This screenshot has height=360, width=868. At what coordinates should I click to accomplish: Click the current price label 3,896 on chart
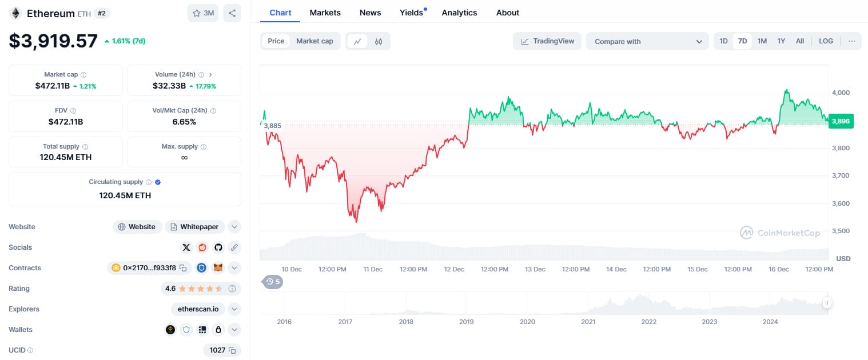pos(842,121)
